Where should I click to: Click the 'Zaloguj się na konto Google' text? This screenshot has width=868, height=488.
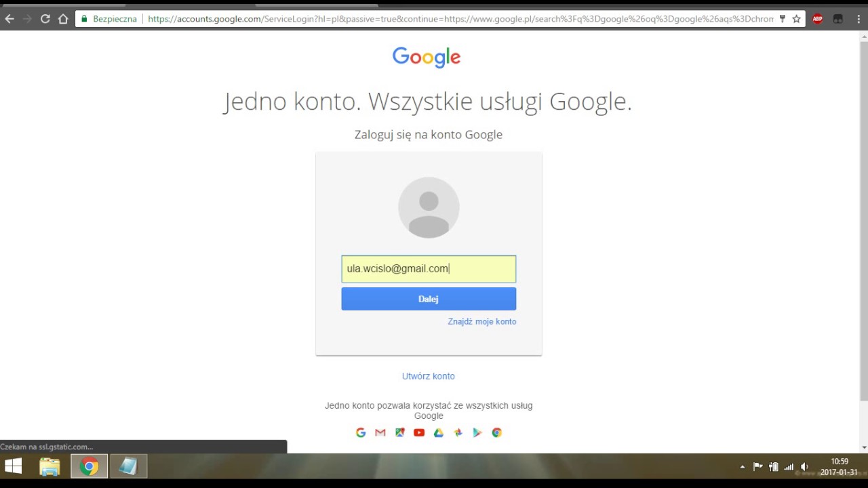tap(429, 135)
